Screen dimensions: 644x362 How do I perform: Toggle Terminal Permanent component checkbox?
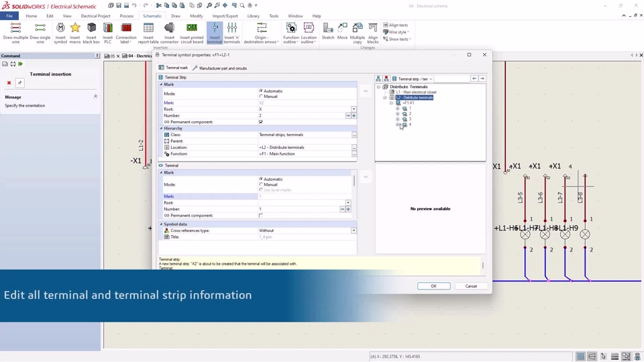click(x=261, y=215)
